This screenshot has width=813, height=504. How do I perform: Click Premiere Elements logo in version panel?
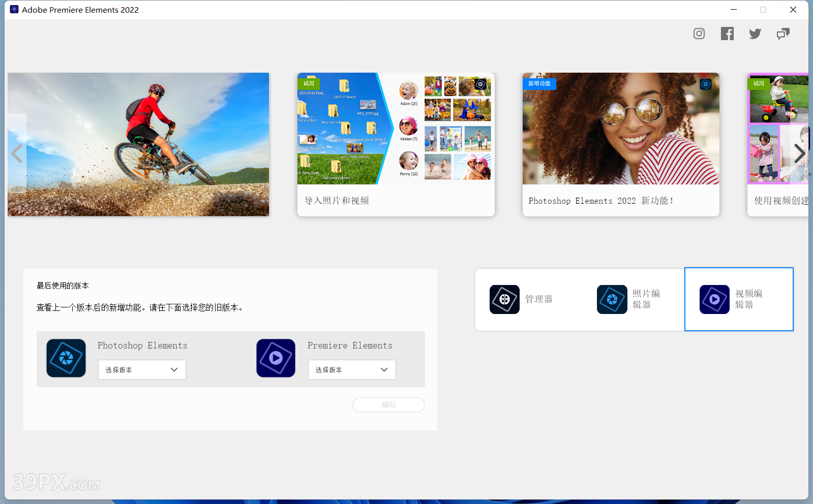point(276,358)
